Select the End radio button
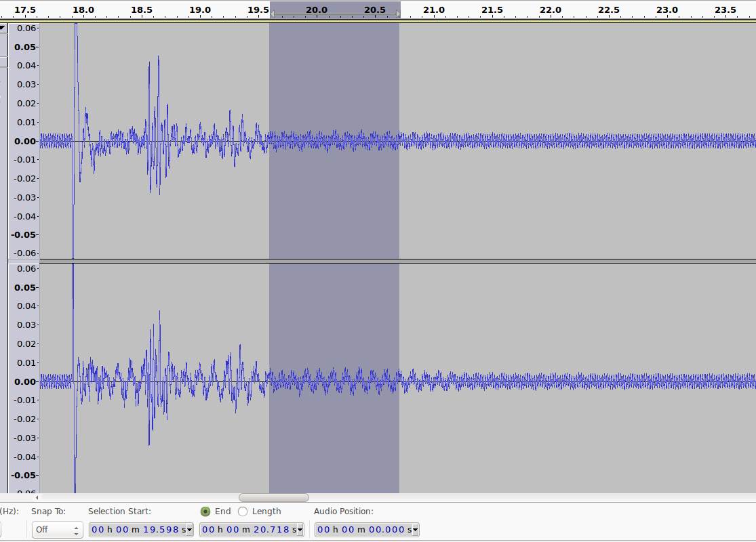Screen dimensions: 756x542 [x=205, y=512]
